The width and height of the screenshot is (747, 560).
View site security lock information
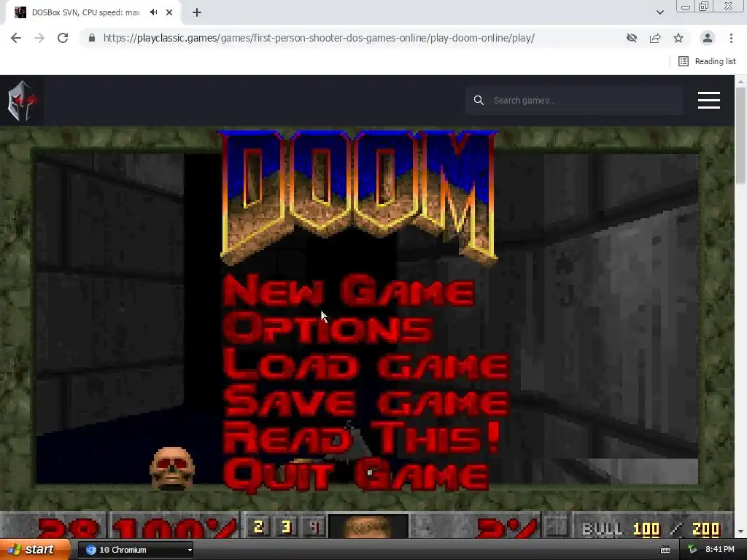[x=92, y=38]
